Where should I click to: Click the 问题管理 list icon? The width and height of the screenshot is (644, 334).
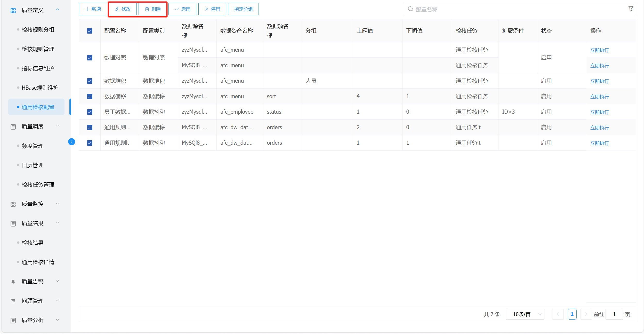(13, 301)
